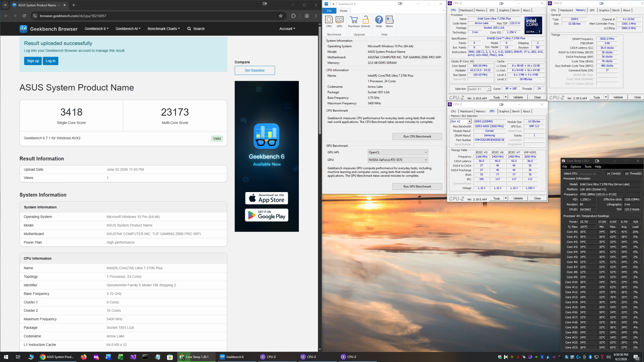View site information icon in the address bar
644x362 pixels.
[x=35, y=16]
